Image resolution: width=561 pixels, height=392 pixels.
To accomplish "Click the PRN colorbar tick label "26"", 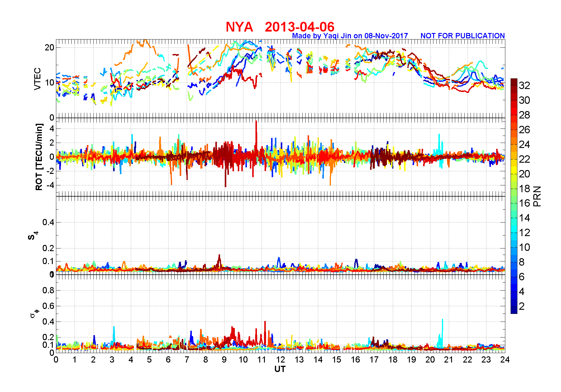I will 524,130.
